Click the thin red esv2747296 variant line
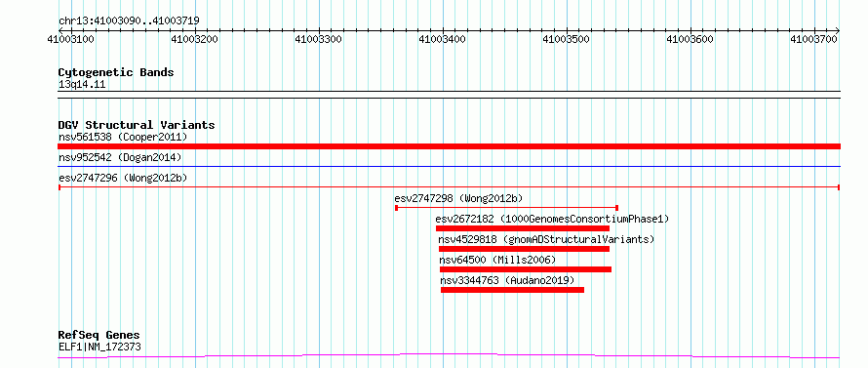 pyautogui.click(x=449, y=187)
